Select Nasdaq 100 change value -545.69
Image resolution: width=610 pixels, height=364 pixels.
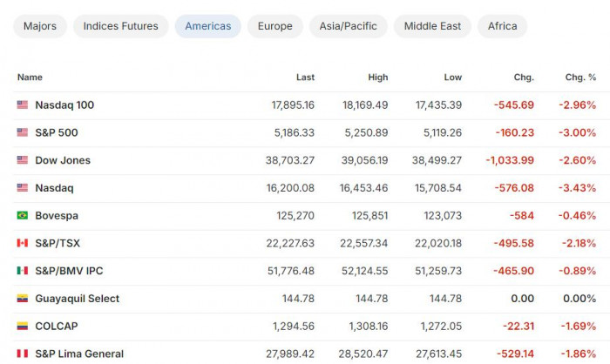tap(514, 105)
